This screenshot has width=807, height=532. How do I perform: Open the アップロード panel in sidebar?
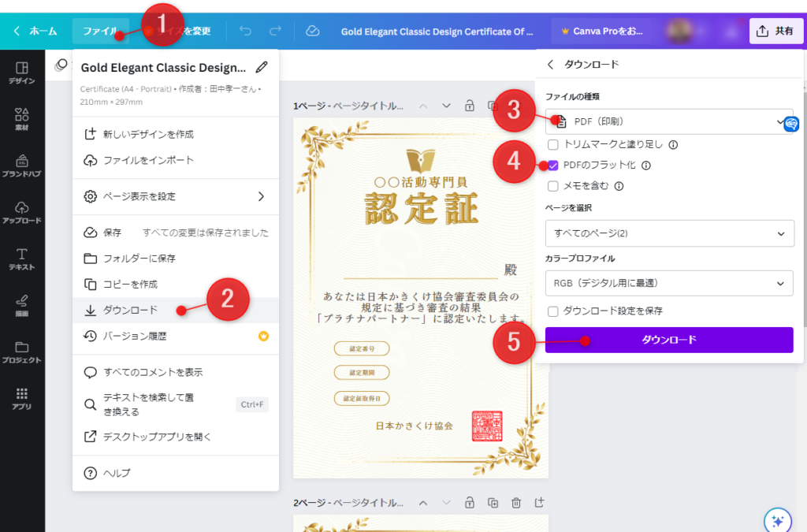coord(22,211)
